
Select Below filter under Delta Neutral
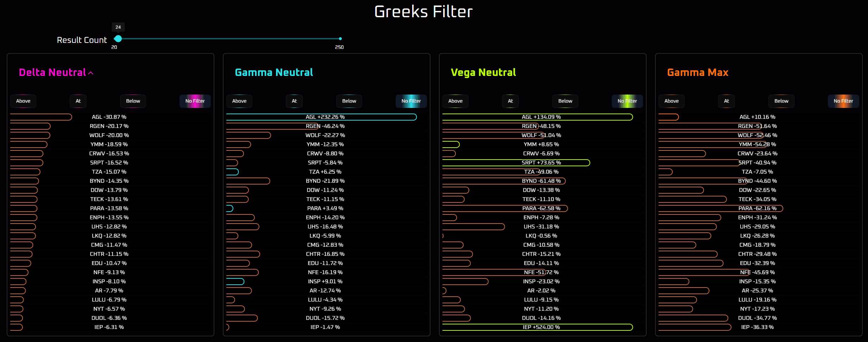[133, 101]
